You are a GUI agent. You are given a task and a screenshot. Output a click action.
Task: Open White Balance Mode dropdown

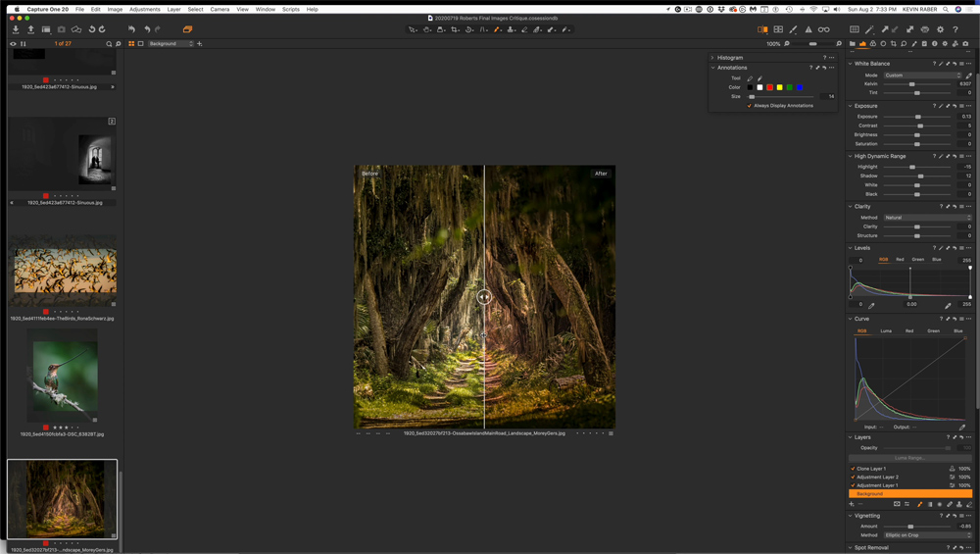pyautogui.click(x=922, y=76)
